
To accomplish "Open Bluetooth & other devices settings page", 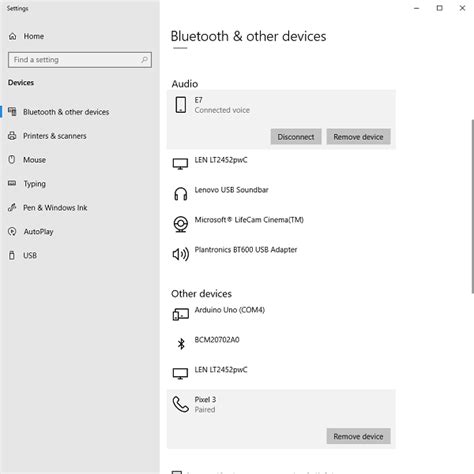I will [x=66, y=112].
